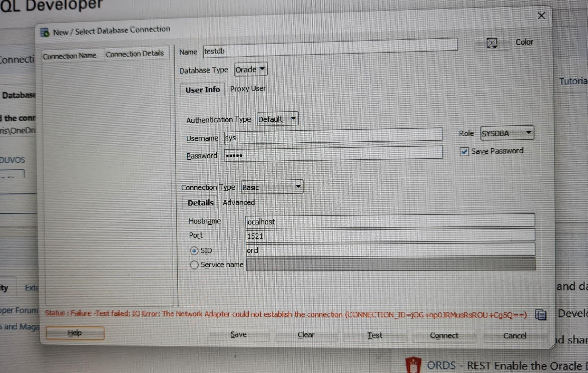The width and height of the screenshot is (588, 373).
Task: Uncheck the Save Password option
Action: pyautogui.click(x=464, y=152)
